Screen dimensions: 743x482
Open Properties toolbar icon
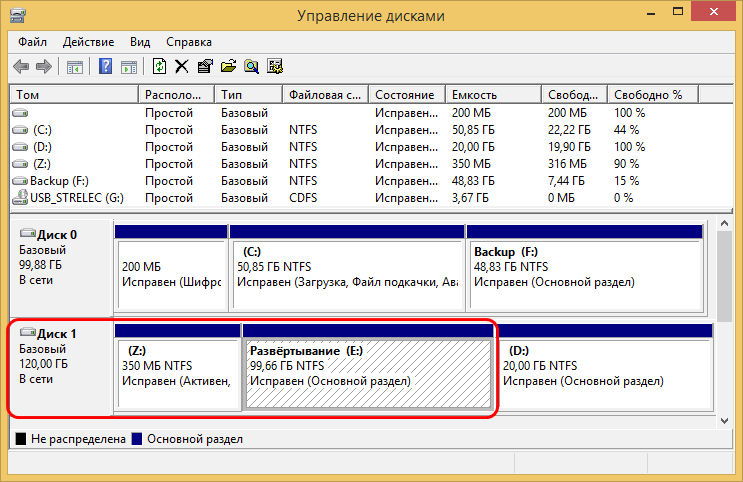coord(205,67)
